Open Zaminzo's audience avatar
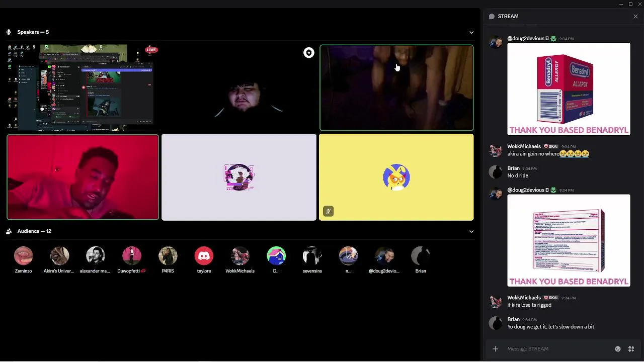The width and height of the screenshot is (644, 362). point(24,256)
